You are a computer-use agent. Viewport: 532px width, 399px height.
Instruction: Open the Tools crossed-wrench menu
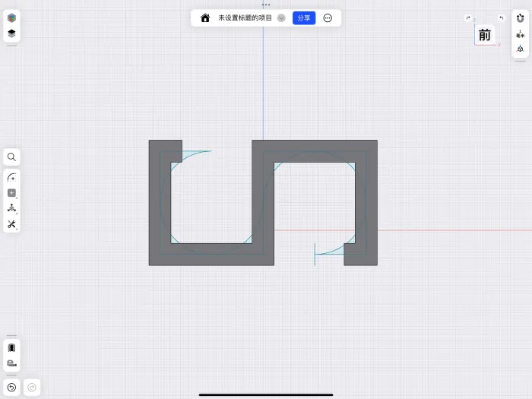coord(11,224)
